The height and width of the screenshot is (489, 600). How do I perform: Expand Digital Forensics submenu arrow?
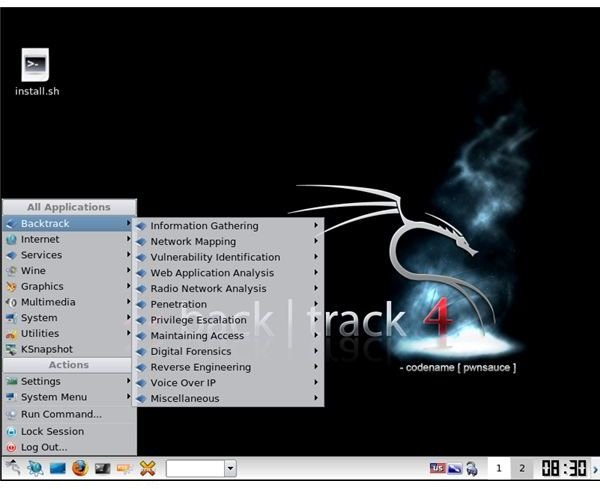coord(316,351)
